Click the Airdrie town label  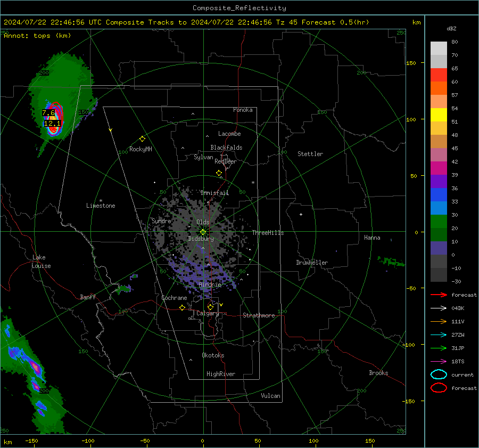click(210, 284)
